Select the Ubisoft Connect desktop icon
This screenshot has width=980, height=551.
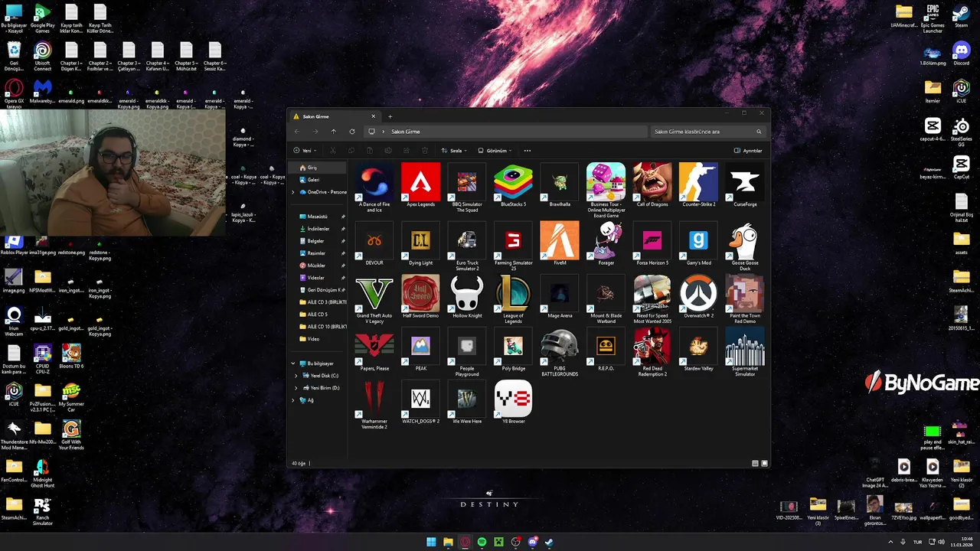43,57
